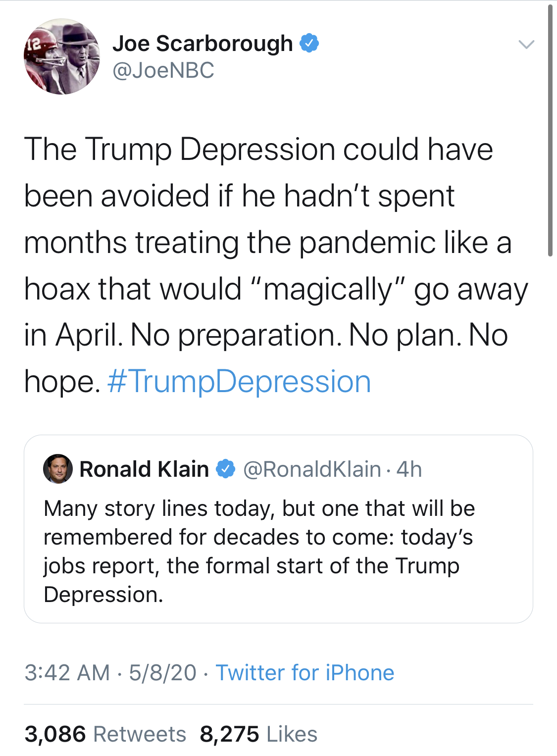
Task: Click the 4h timestamp on quoted tweet
Action: 409,469
